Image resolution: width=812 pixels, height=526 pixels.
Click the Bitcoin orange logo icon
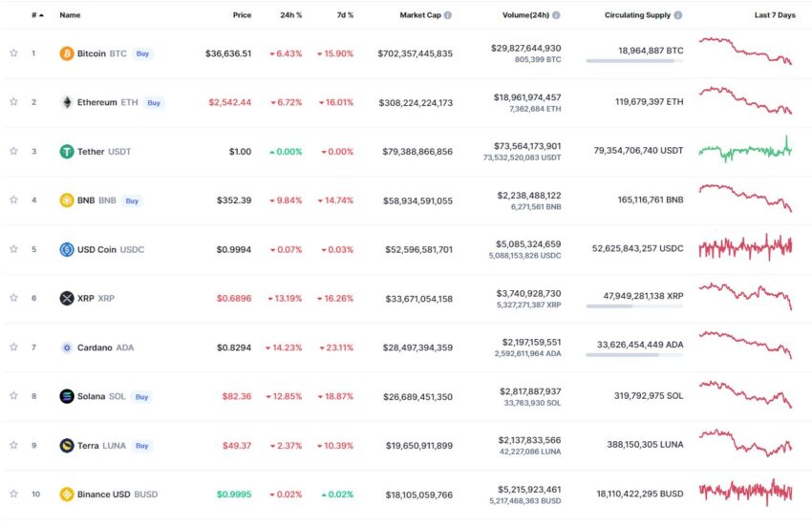pos(67,53)
